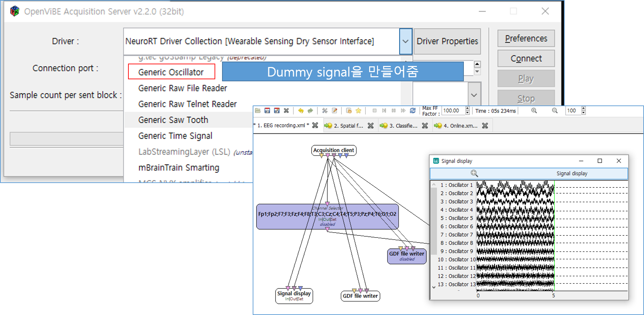Click the Open scenario folder icon

click(x=258, y=111)
